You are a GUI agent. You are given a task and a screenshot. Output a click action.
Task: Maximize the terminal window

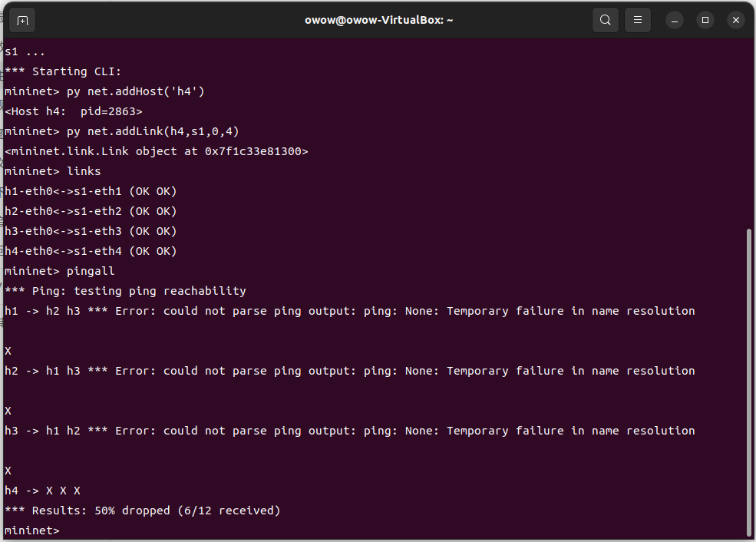click(705, 20)
